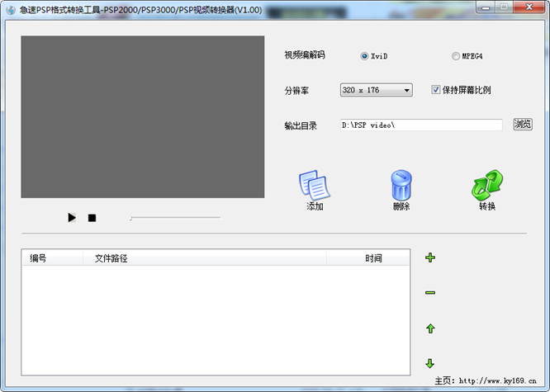The width and height of the screenshot is (550, 392).
Task: Open the 分辨率 320 x 176 dropdown
Action: point(376,90)
